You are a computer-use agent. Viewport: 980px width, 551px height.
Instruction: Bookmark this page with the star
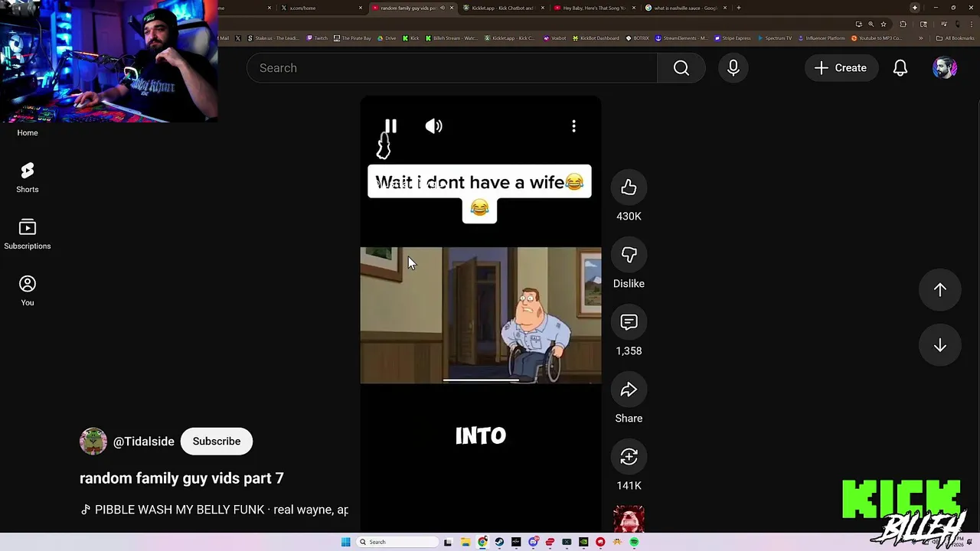click(x=884, y=24)
